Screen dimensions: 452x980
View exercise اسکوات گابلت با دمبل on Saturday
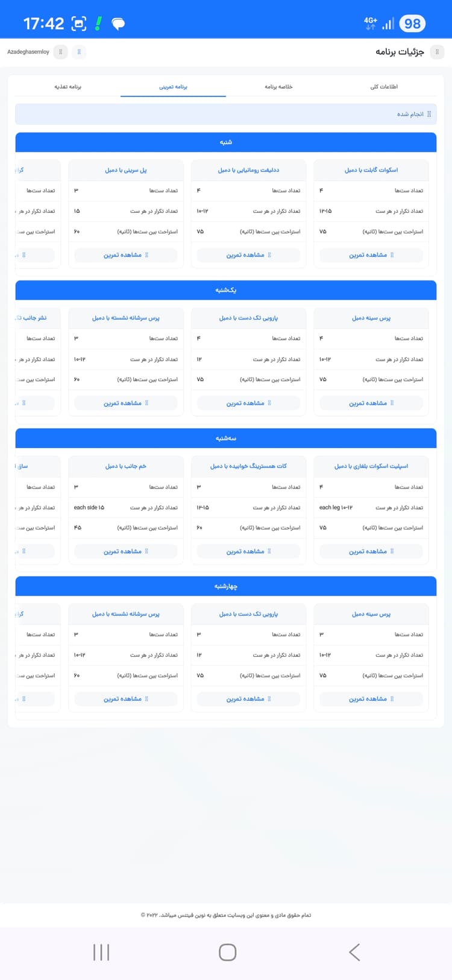pyautogui.click(x=371, y=255)
